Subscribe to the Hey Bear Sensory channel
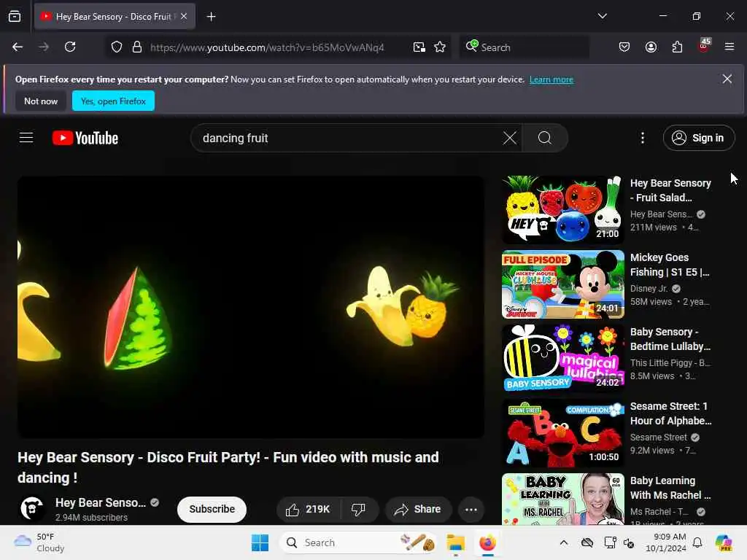The image size is (747, 560). 212,510
